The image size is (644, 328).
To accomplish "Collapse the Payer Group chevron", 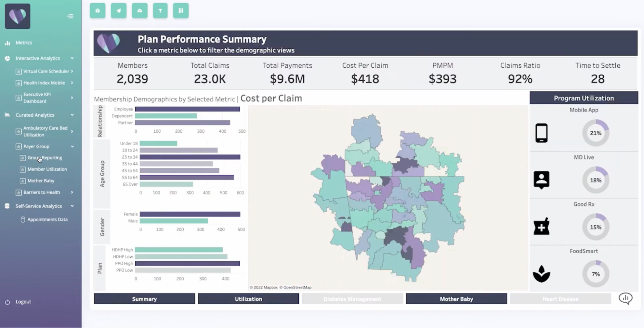I will 72,146.
